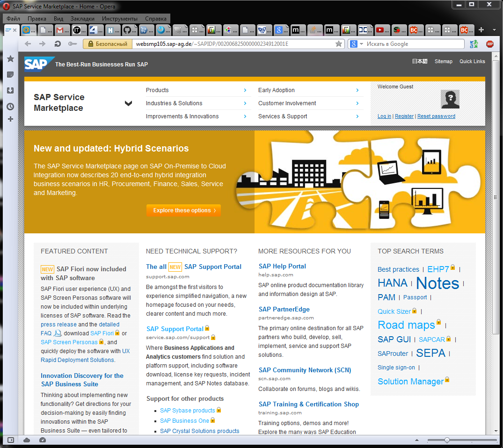This screenshot has height=448, width=503.
Task: Open Bookmarks panel star in sidebar
Action: pos(11,58)
